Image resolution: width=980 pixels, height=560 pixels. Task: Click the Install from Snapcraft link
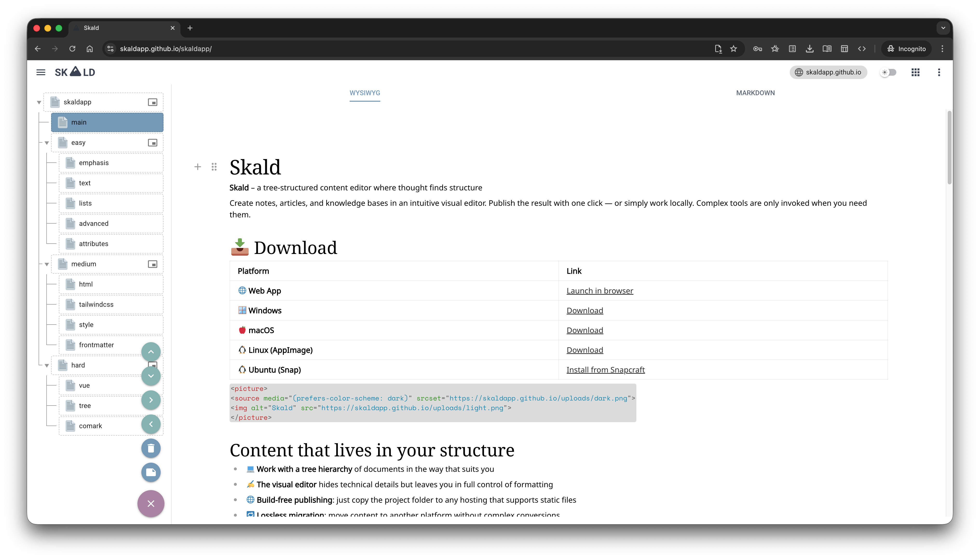[606, 370]
